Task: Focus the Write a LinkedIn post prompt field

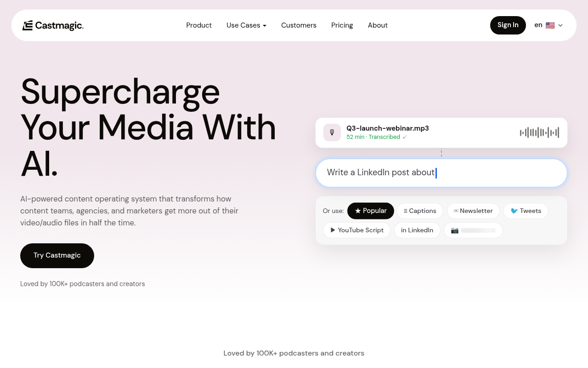Action: coord(441,173)
